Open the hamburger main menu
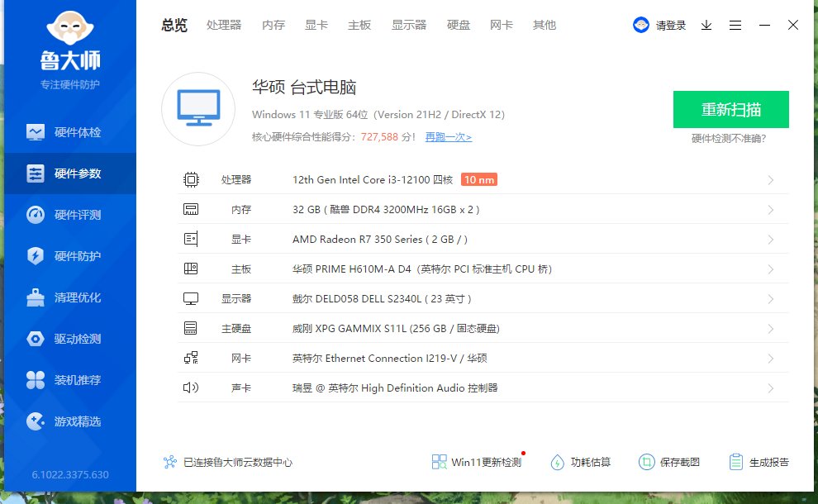818x504 pixels. coord(735,25)
